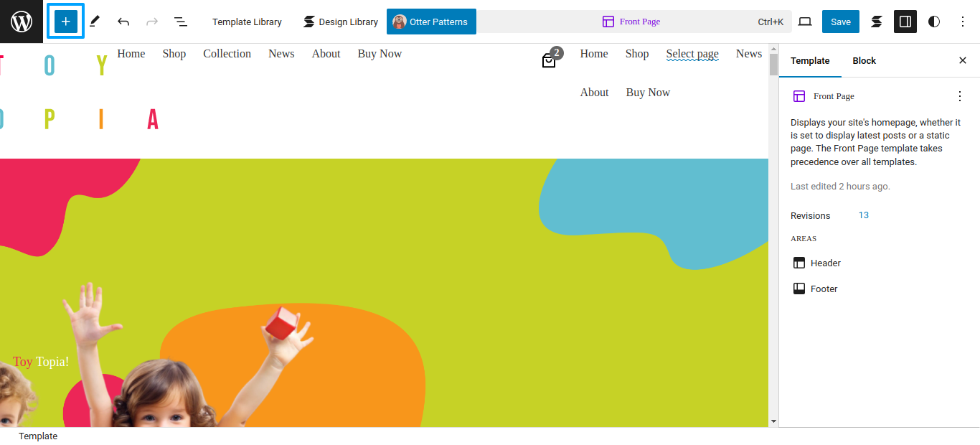Click the WordPress logo icon

coord(22,22)
